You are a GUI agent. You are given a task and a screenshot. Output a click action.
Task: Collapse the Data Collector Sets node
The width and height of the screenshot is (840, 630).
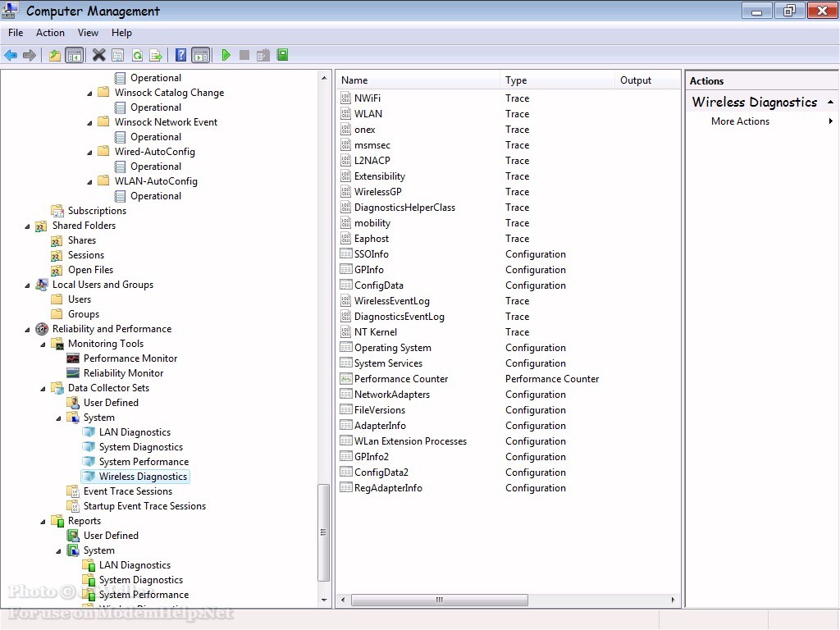(x=43, y=389)
